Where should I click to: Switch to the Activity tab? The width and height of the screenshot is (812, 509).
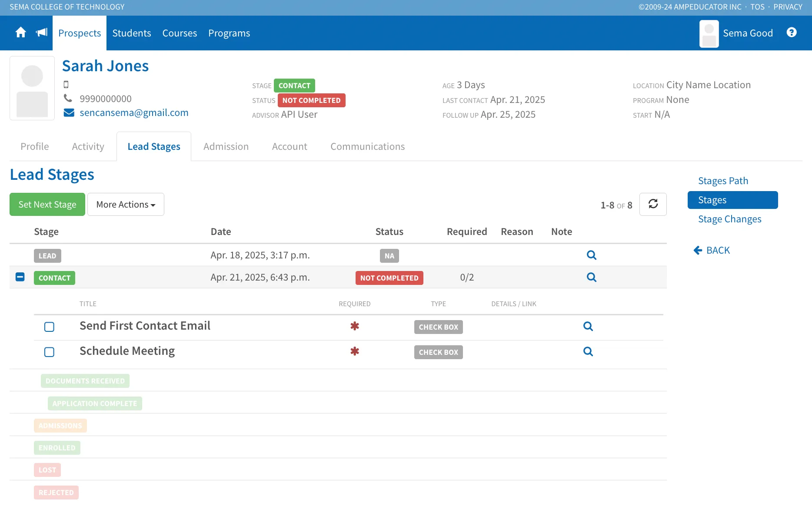[88, 146]
